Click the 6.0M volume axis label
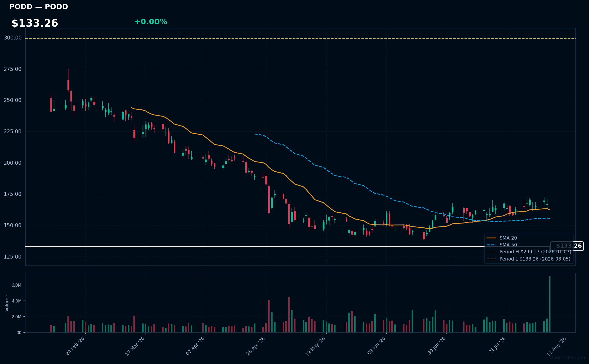Viewport: 589px width, 364px height. tap(17, 285)
